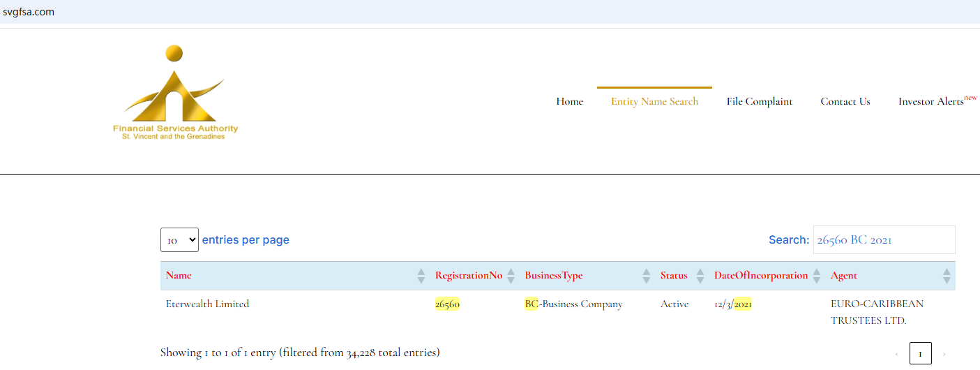Click page 1 pagination button
The width and height of the screenshot is (980, 370).
pyautogui.click(x=920, y=354)
